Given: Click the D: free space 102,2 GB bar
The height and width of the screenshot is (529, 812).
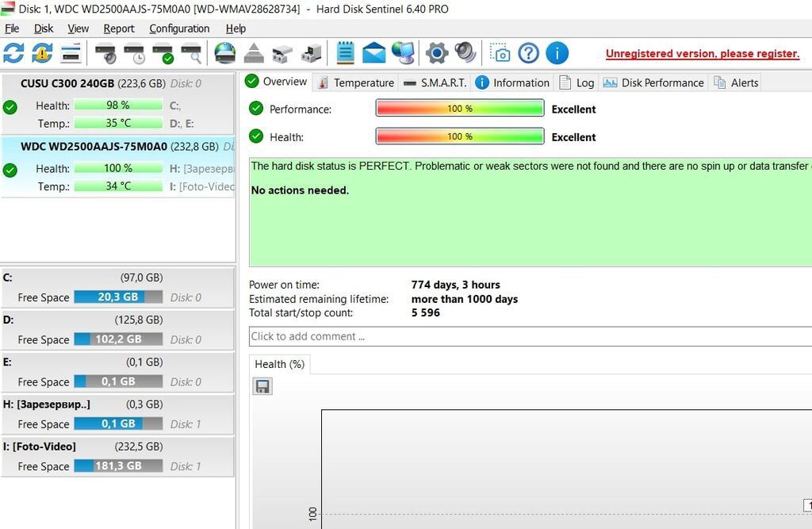Looking at the screenshot, I should pos(118,339).
